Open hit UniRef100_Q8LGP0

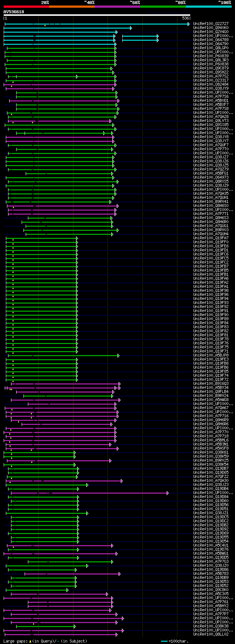(211, 48)
